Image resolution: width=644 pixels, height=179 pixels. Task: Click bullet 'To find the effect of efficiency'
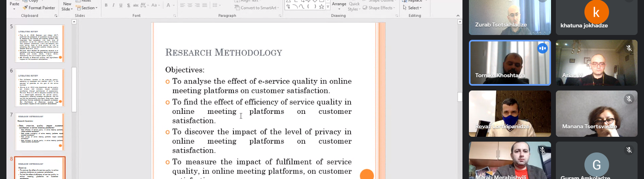tap(258, 111)
